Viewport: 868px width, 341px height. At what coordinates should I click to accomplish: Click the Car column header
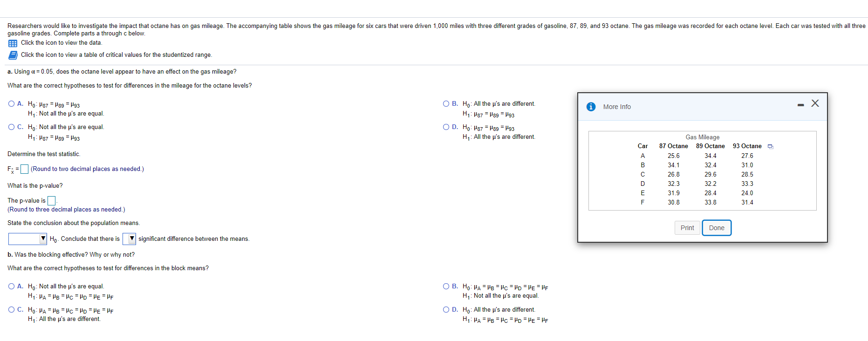(x=642, y=146)
